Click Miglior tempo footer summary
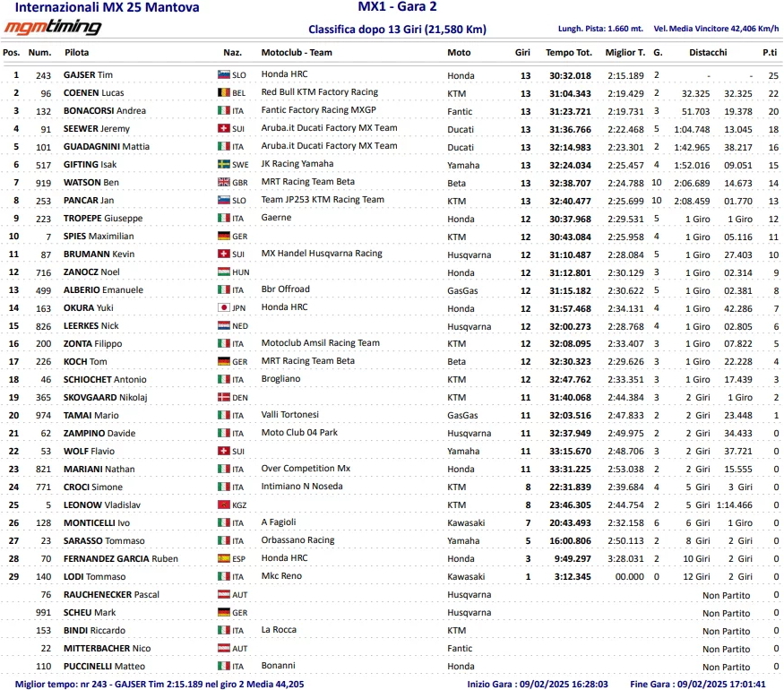The width and height of the screenshot is (784, 690). (159, 684)
